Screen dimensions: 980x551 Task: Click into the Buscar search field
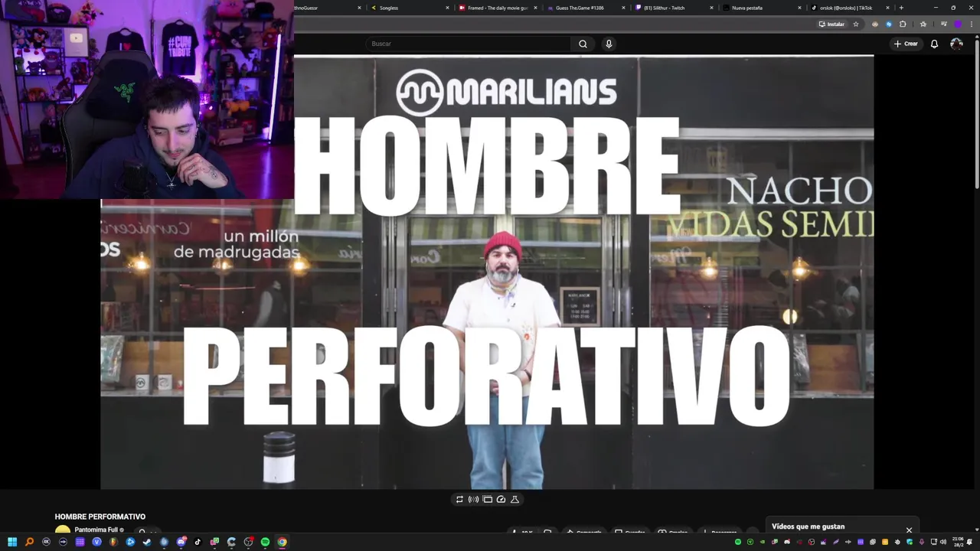[467, 44]
